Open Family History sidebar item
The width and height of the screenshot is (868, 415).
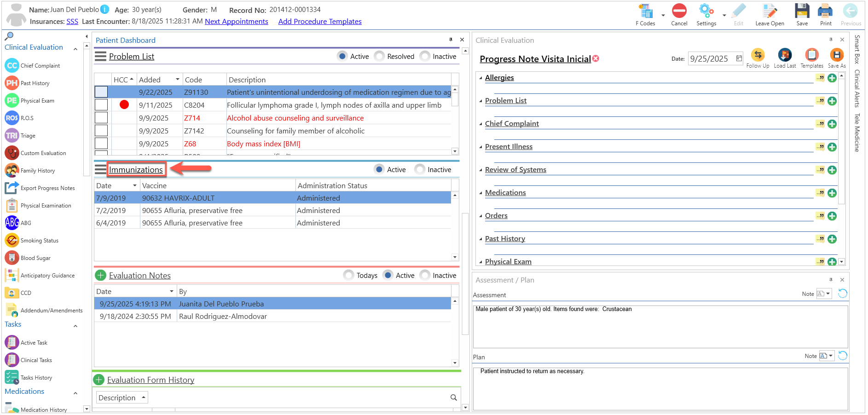[x=30, y=171]
